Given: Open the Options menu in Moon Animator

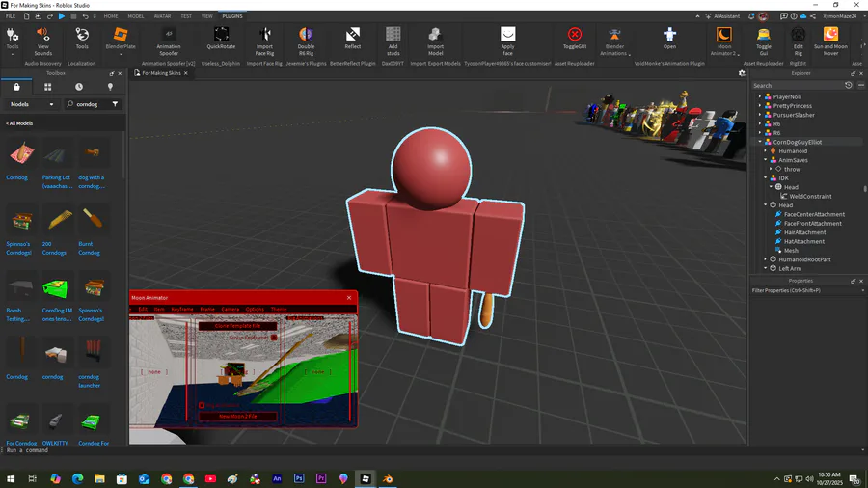Looking at the screenshot, I should click(x=255, y=309).
